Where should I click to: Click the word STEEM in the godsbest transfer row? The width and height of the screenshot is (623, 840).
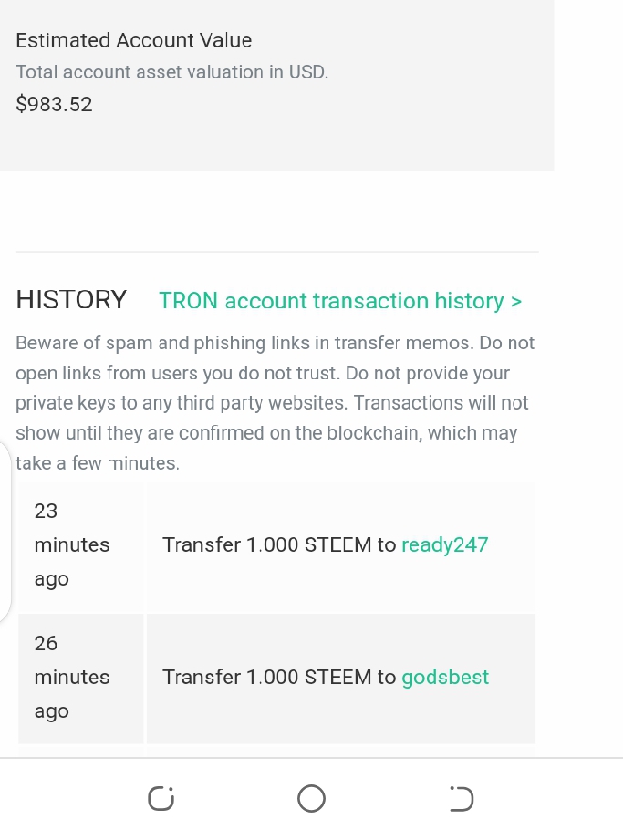[x=338, y=677]
